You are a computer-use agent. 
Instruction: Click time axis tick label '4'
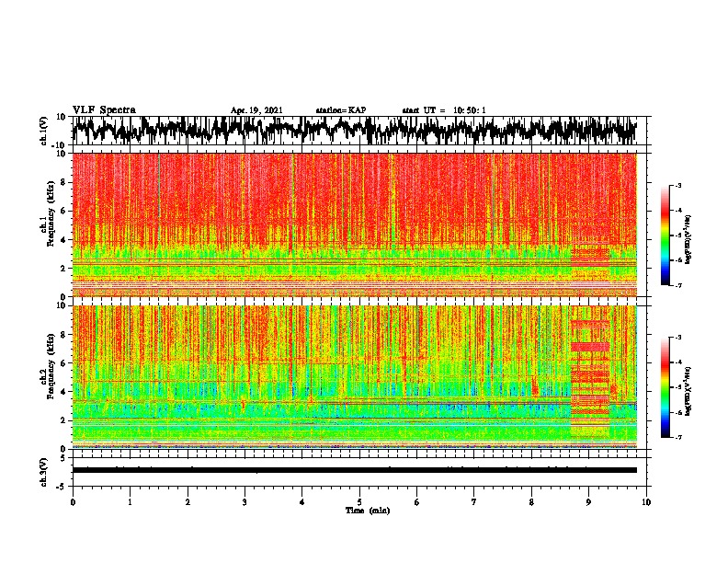(301, 502)
